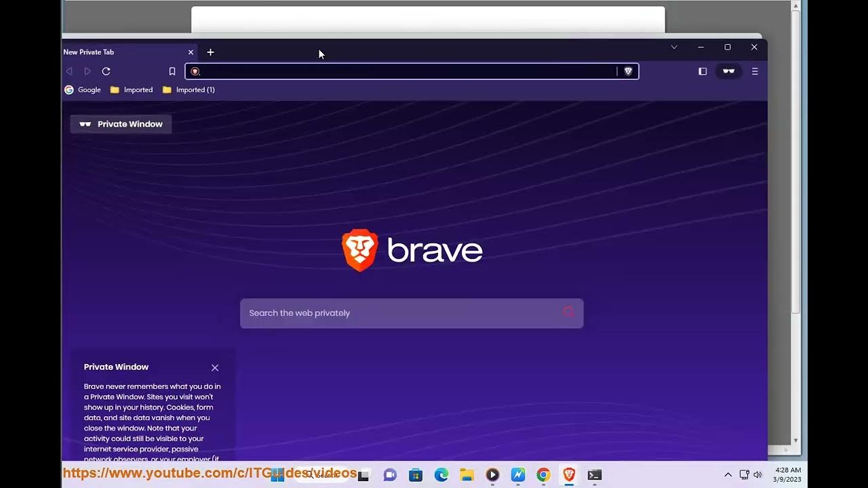Toggle the sidebar panel icon
Viewport: 868px width, 488px height.
[x=703, y=71]
